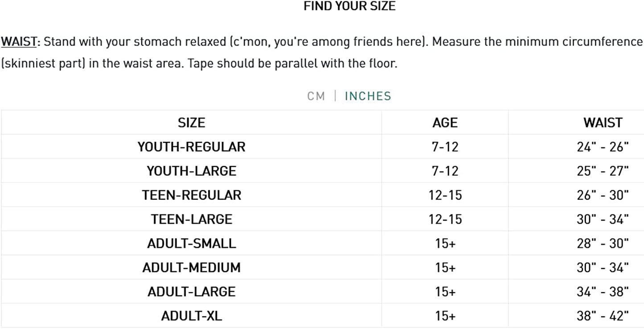Pick the ADULT-SMALL size row
The height and width of the screenshot is (329, 644).
tap(191, 243)
